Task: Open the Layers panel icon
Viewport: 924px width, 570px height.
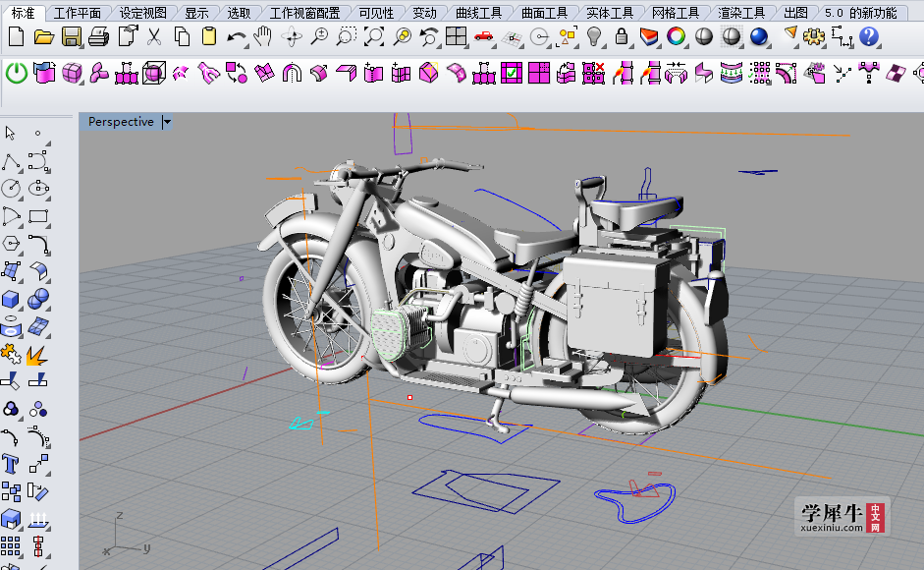Action: coord(649,37)
